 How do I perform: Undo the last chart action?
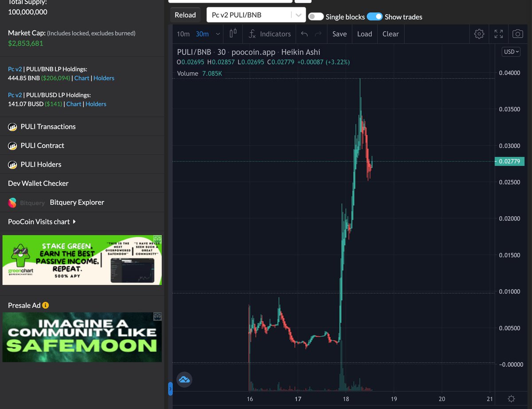point(304,34)
